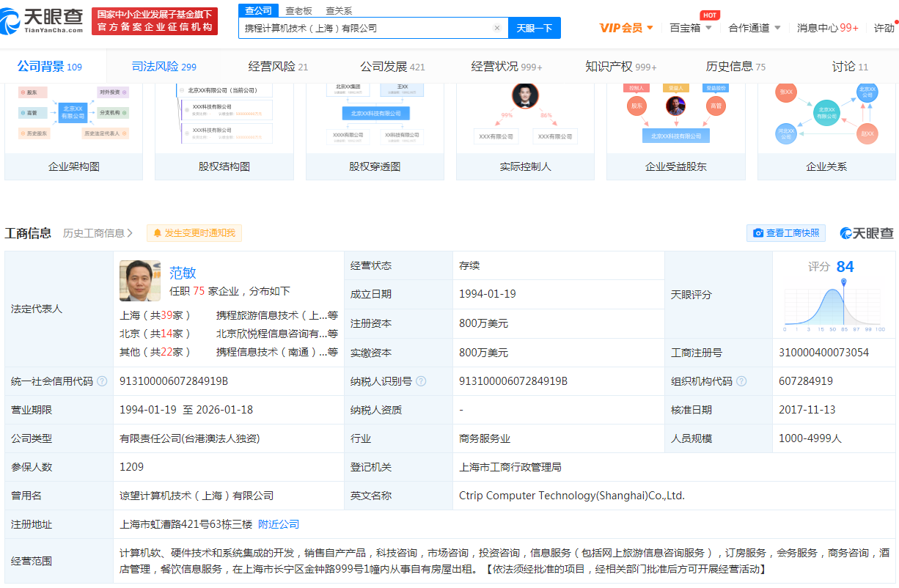Click the 发生变更时通知我 button

tap(194, 233)
